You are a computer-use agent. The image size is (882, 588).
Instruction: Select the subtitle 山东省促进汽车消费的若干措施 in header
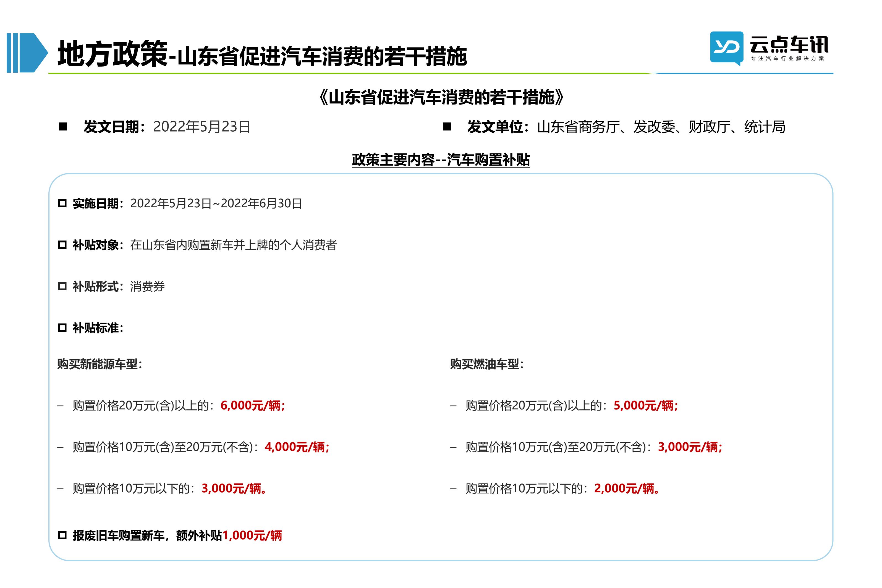(322, 57)
